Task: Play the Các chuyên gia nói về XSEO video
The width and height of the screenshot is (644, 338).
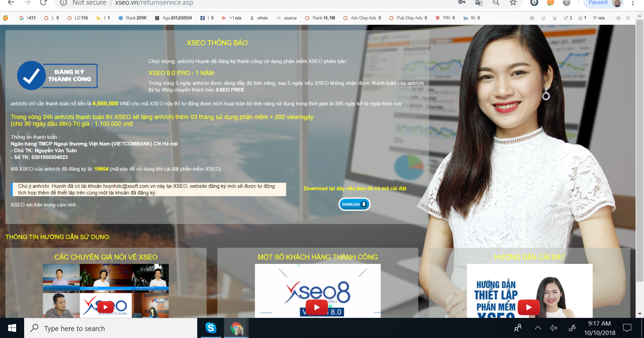Action: [105, 307]
